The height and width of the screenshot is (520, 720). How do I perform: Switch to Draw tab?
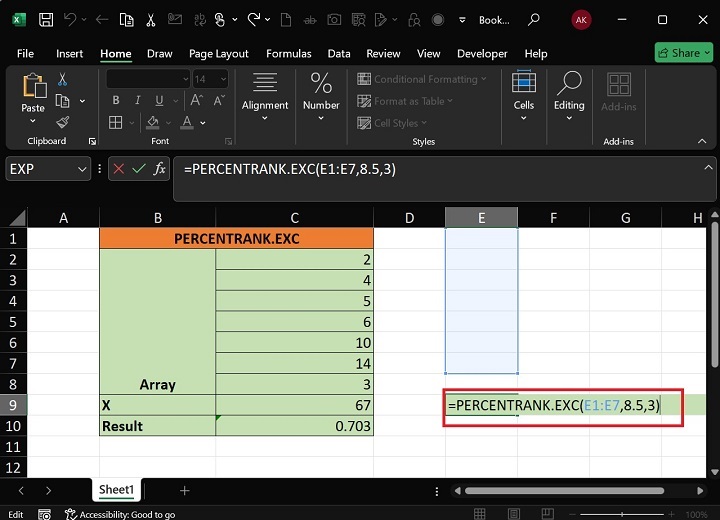(159, 54)
